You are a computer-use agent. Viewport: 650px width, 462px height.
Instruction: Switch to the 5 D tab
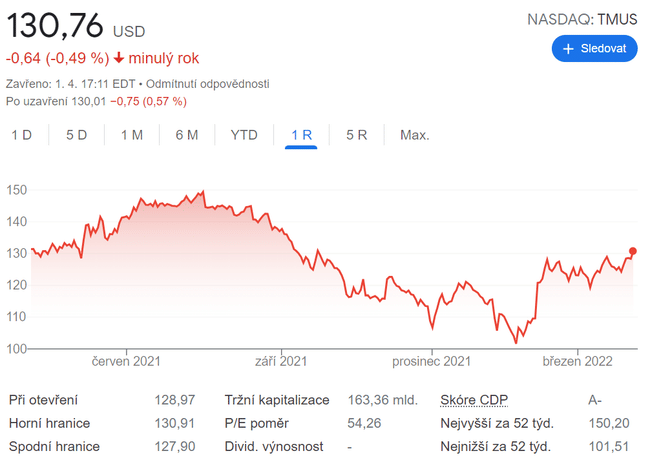[77, 135]
